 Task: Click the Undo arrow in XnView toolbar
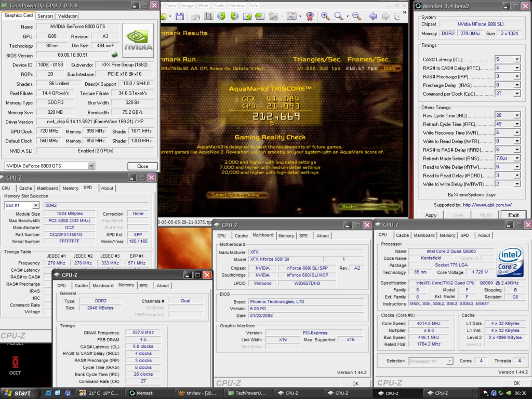196,16
